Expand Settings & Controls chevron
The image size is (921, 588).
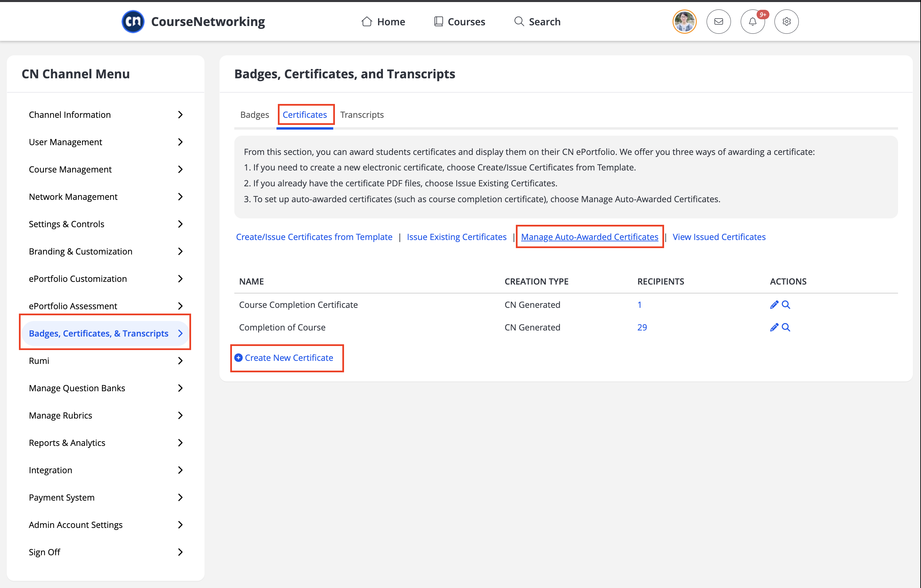coord(181,224)
